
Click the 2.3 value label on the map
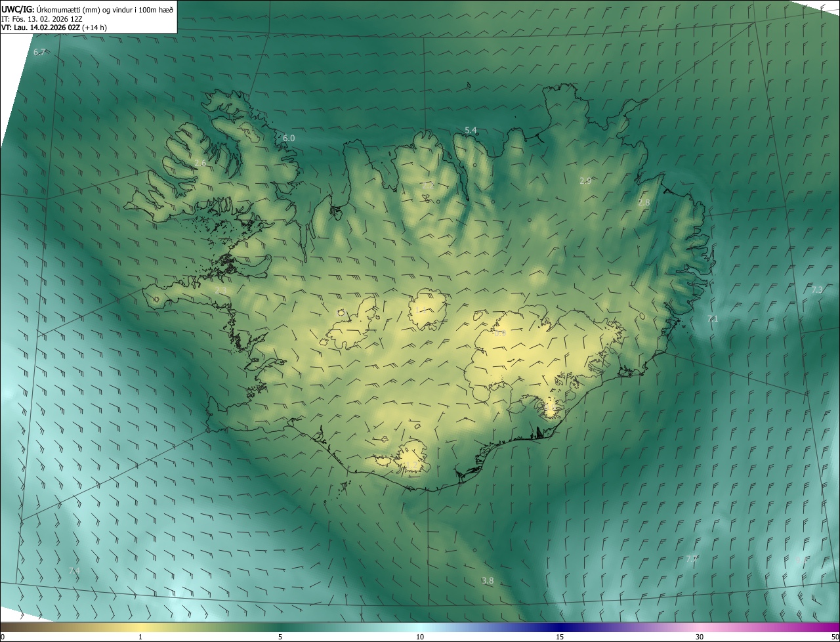220,290
